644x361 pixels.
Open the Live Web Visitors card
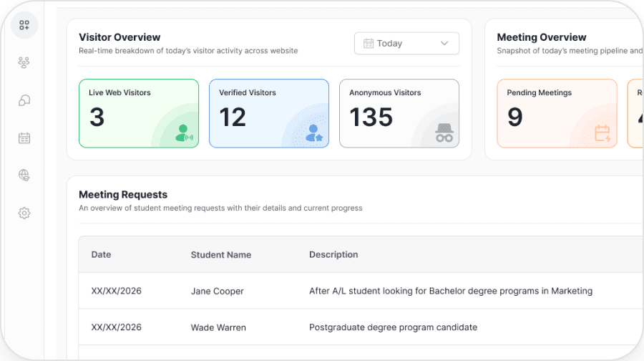(139, 113)
